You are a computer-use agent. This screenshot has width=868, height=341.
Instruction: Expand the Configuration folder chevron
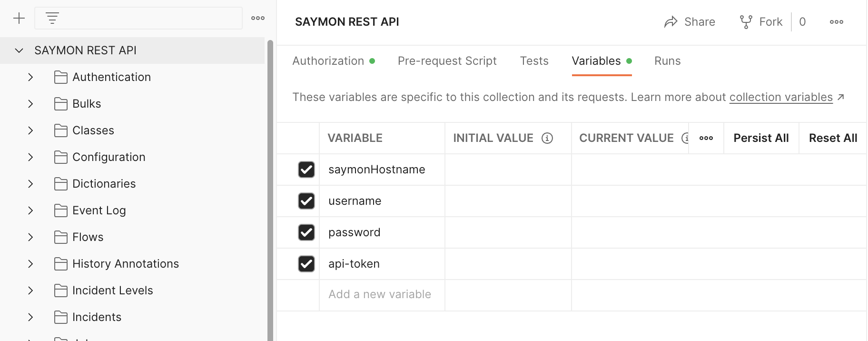click(30, 157)
